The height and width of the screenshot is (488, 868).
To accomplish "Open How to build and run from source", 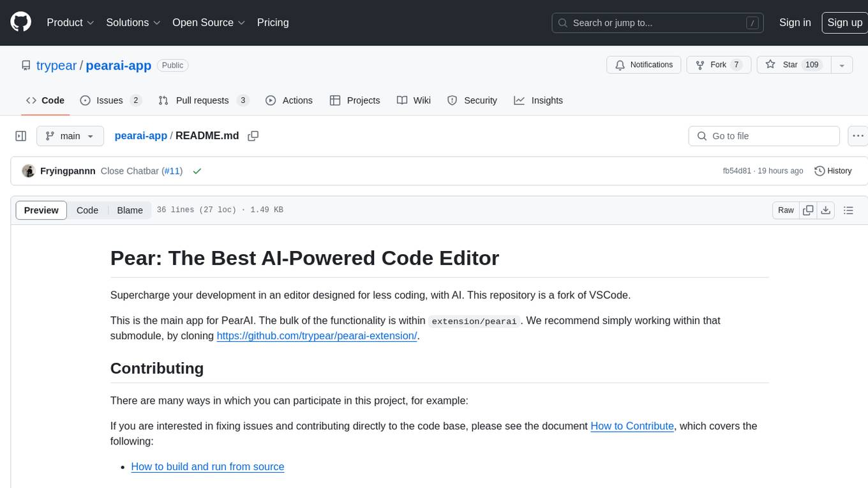I will click(x=207, y=467).
